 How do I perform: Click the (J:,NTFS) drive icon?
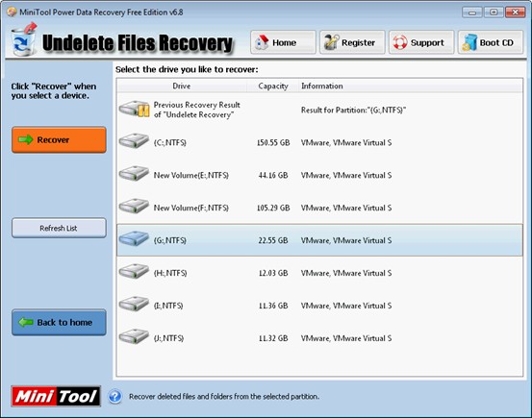[x=134, y=336]
